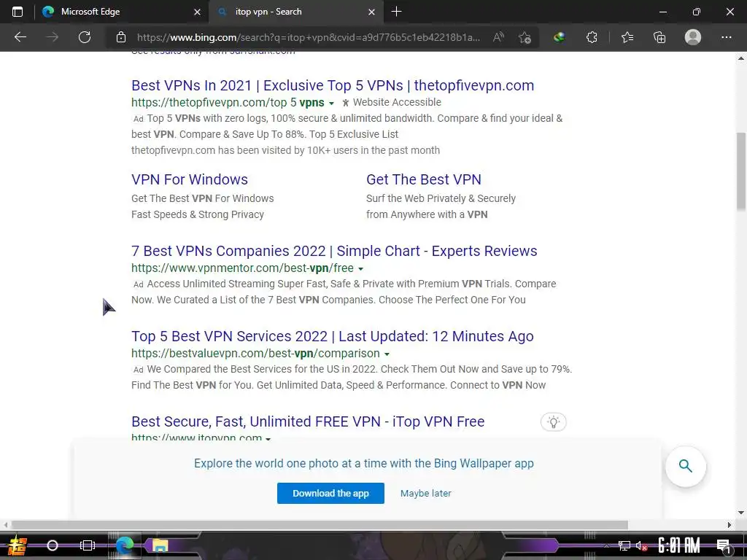Viewport: 747px width, 560px height.
Task: Open the Extensions puzzle icon
Action: (x=592, y=37)
